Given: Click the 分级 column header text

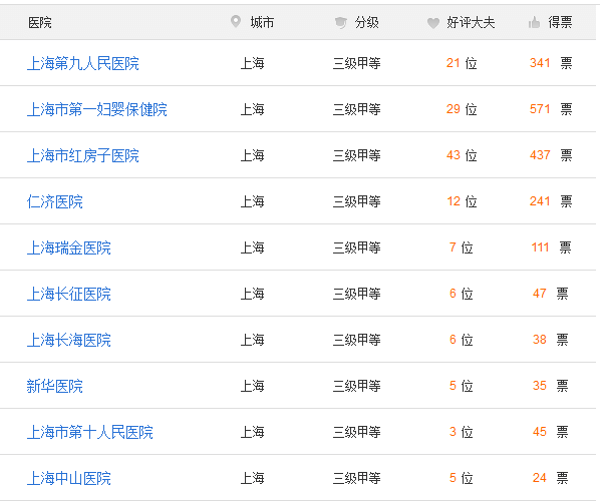Looking at the screenshot, I should click(x=367, y=22).
